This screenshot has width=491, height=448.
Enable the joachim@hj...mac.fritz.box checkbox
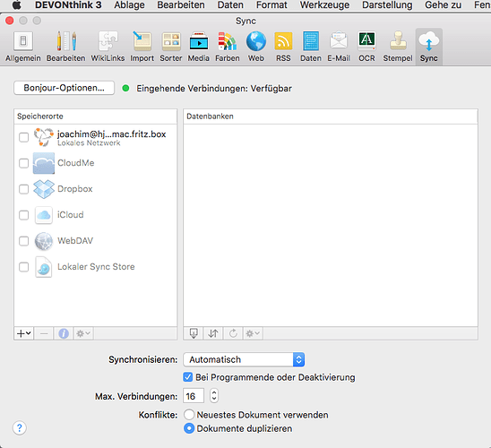pos(24,137)
